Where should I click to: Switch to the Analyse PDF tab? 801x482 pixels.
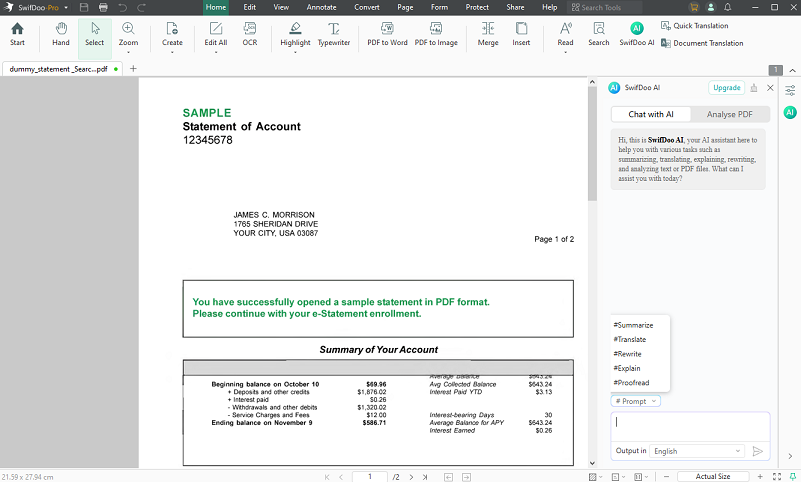[729, 114]
